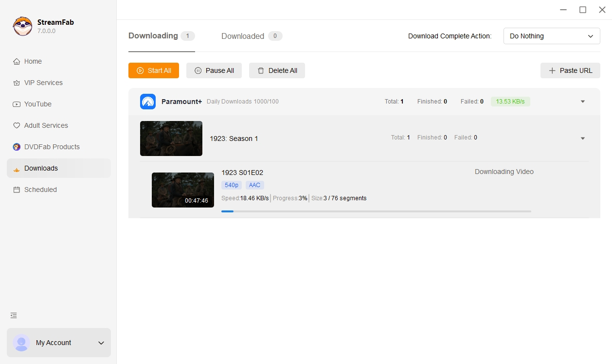Screen dimensions: 612x364
Task: Open My Account panel
Action: coord(54,343)
